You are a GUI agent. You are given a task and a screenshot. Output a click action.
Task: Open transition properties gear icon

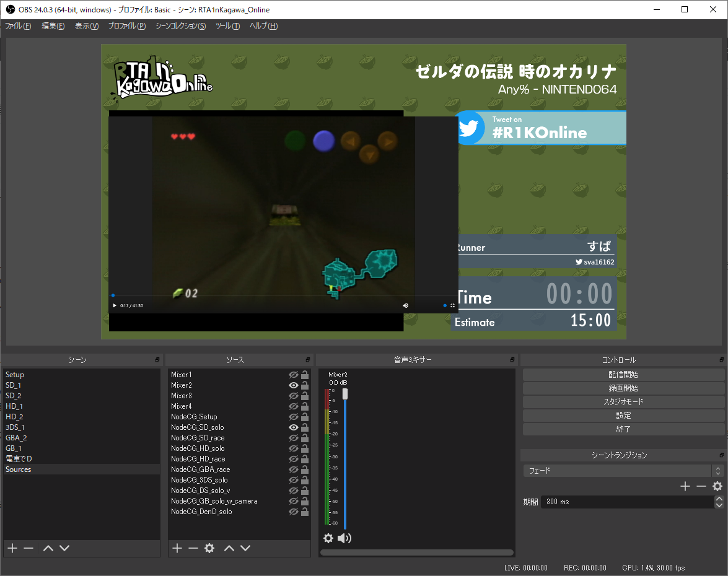pyautogui.click(x=717, y=486)
